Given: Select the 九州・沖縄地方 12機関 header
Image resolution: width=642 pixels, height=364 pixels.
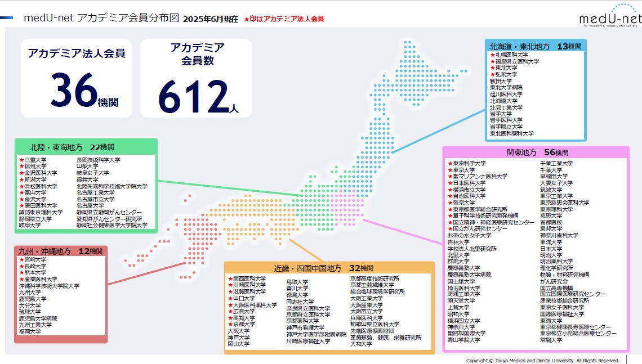Looking at the screenshot, I should pyautogui.click(x=60, y=250).
